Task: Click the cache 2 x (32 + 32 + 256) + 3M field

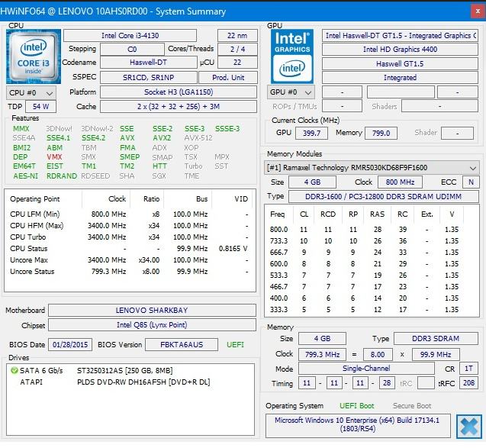Action: 179,107
